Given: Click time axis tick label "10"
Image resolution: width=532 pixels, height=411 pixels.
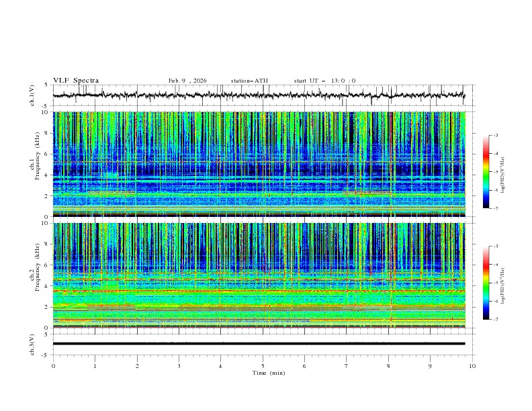Looking at the screenshot, I should [x=472, y=366].
